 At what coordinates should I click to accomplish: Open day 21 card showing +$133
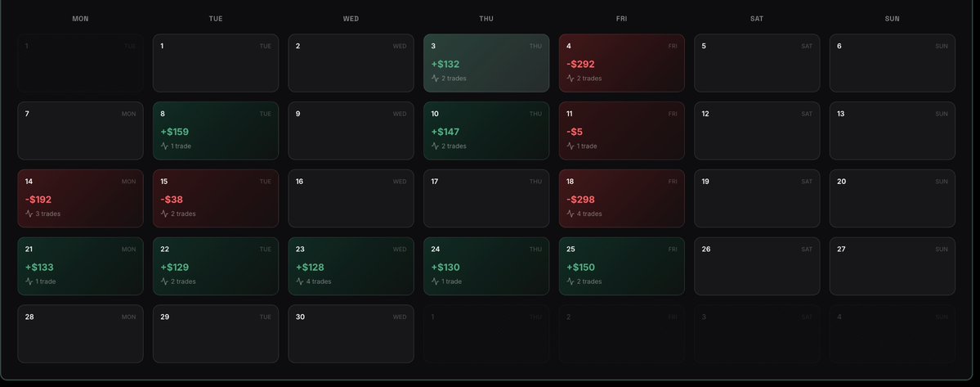tap(81, 266)
